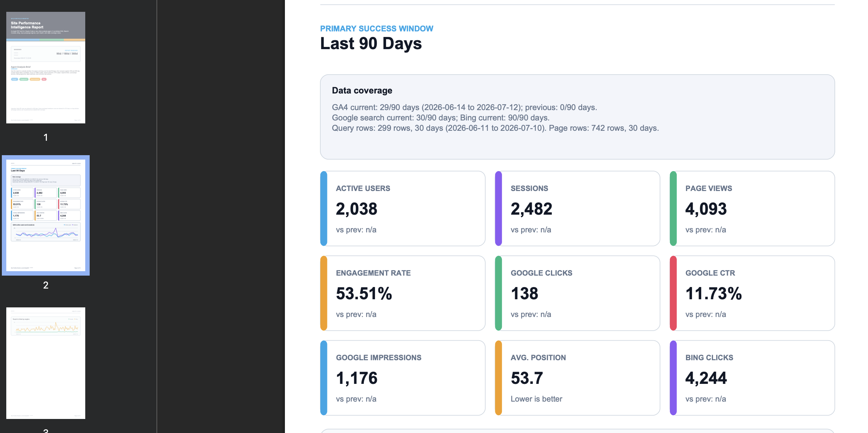Click the GOOGLE CTR card label
This screenshot has width=868, height=433.
pyautogui.click(x=710, y=273)
